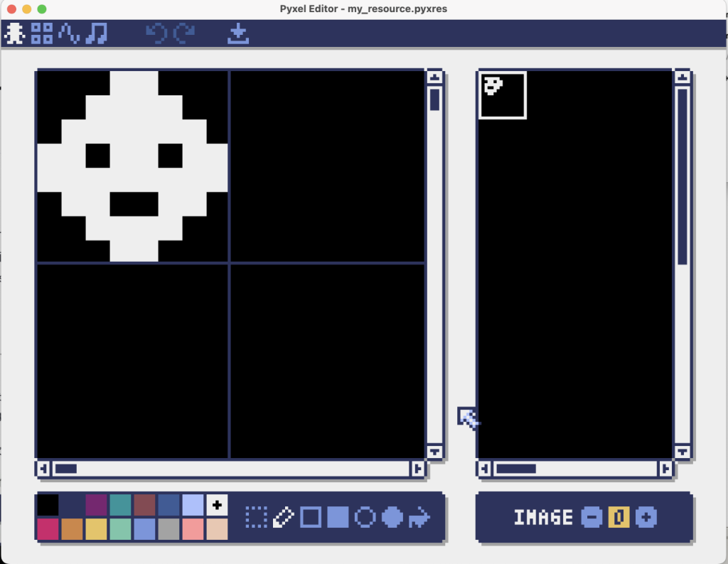Pick the brown color swatch
The height and width of the screenshot is (564, 728).
click(x=144, y=505)
